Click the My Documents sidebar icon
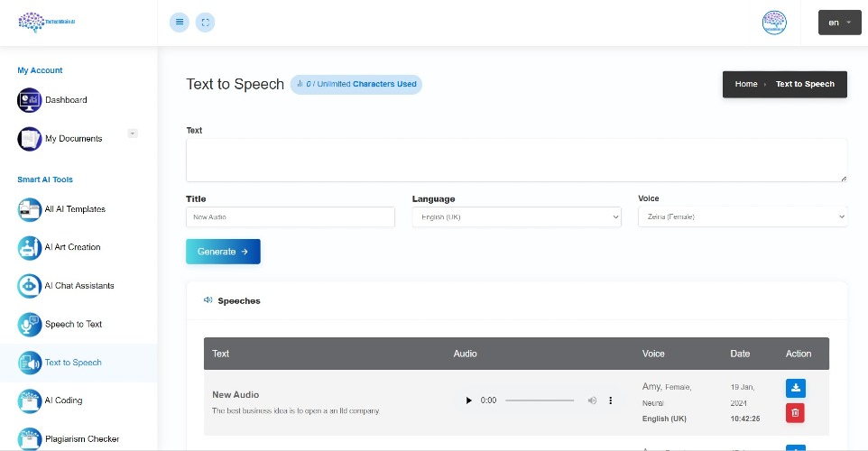The image size is (868, 451). 30,139
